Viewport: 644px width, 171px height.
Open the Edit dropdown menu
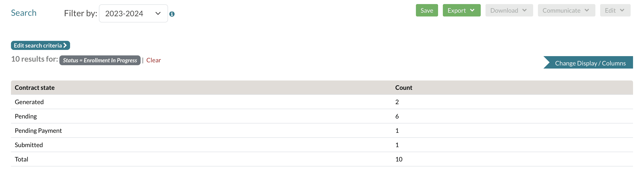[x=615, y=11]
